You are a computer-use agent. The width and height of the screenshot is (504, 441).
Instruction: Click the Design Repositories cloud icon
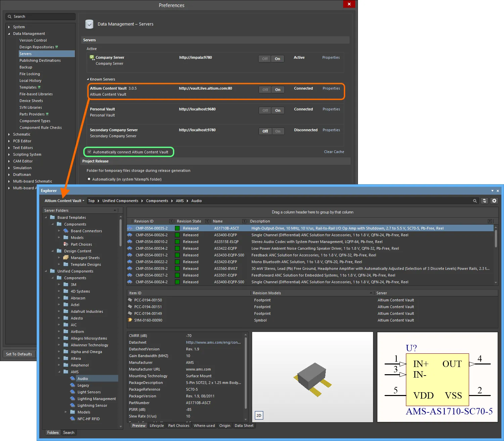(56, 47)
